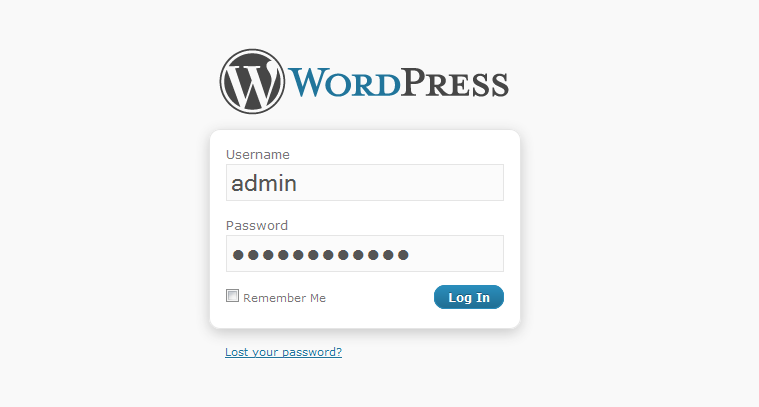The image size is (759, 407).
Task: Focus the Password input field
Action: click(x=364, y=254)
